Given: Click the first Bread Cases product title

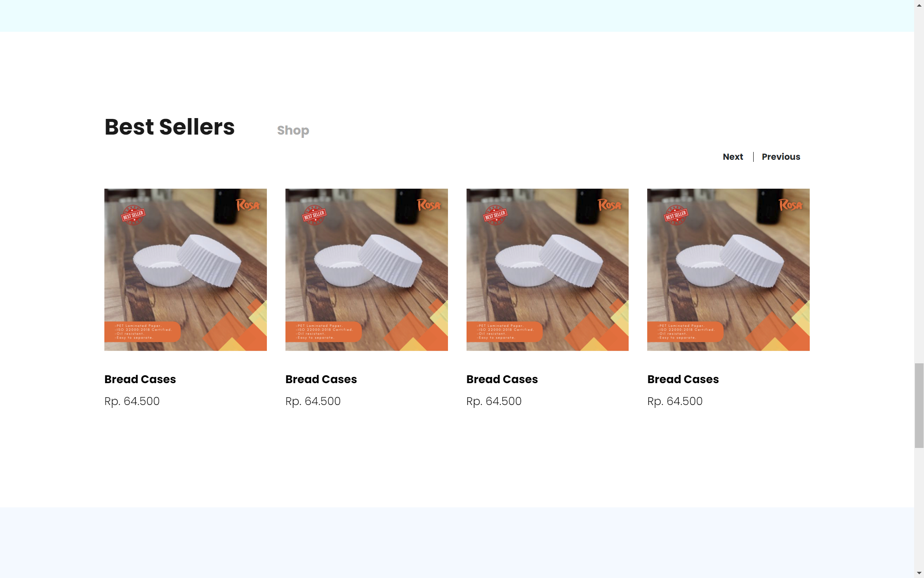Looking at the screenshot, I should pyautogui.click(x=140, y=379).
